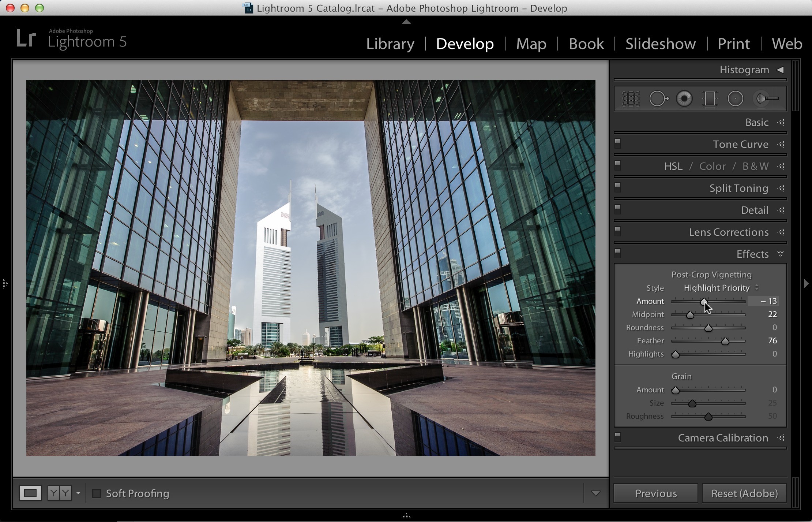812x522 pixels.
Task: Click the Midpoint value field 22
Action: pos(772,314)
